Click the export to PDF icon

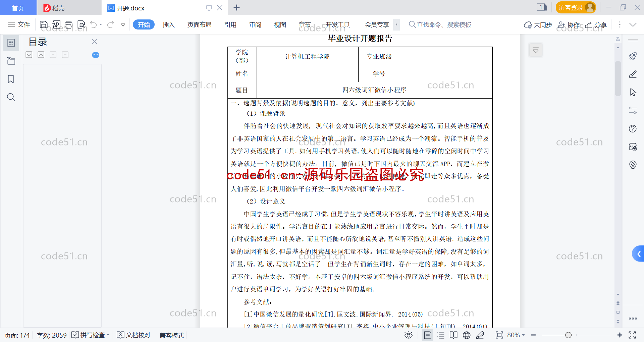coord(56,24)
